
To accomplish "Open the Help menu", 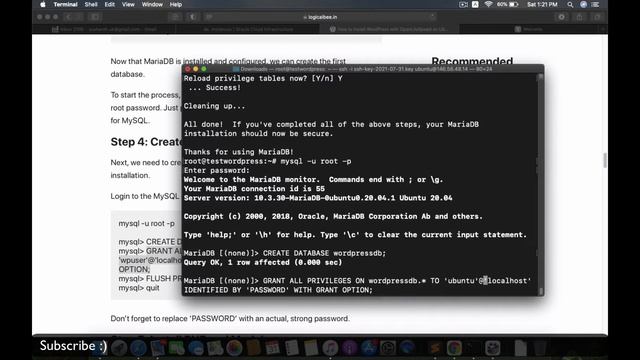I will pyautogui.click(x=176, y=4).
